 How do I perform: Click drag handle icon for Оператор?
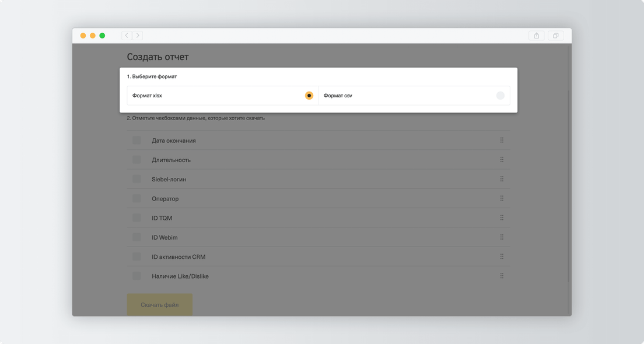point(502,198)
